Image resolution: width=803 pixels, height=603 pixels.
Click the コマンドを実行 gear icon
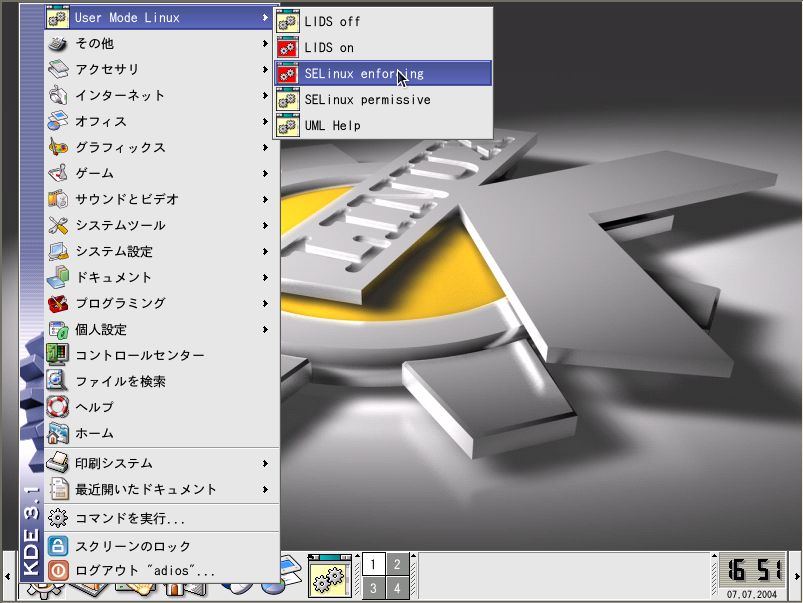coord(57,518)
